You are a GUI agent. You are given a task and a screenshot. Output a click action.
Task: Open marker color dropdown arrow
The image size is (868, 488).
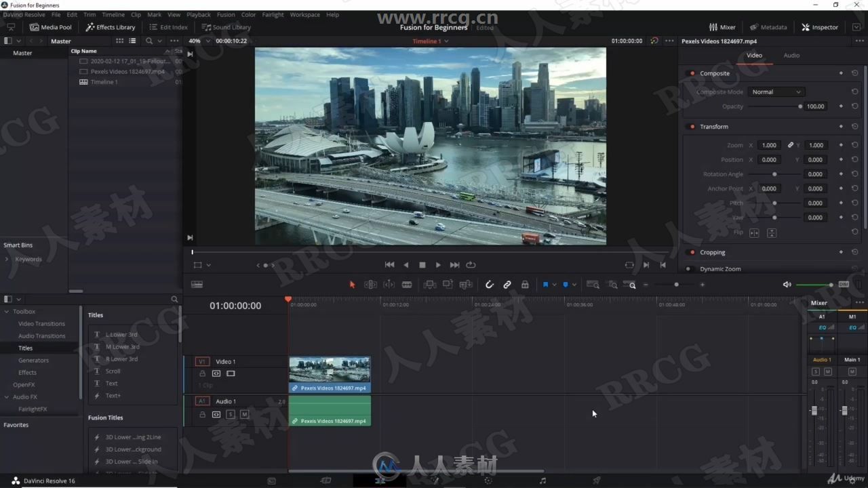(x=574, y=285)
